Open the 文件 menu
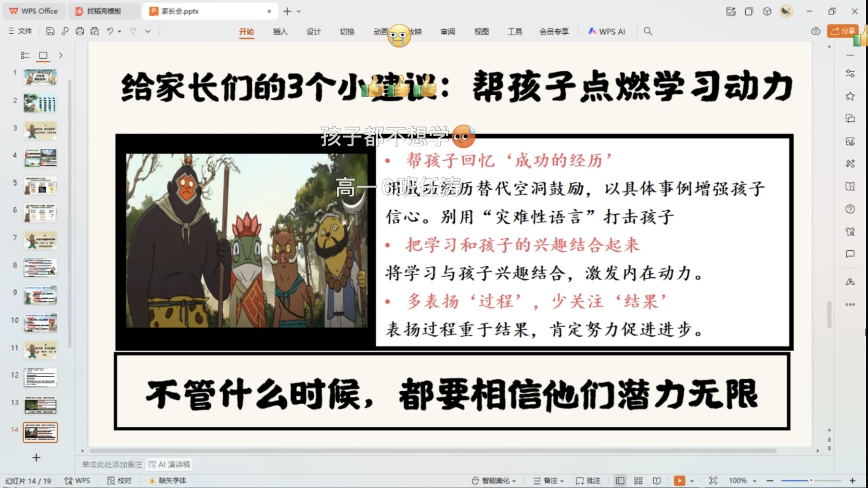Image resolution: width=868 pixels, height=488 pixels. click(20, 31)
